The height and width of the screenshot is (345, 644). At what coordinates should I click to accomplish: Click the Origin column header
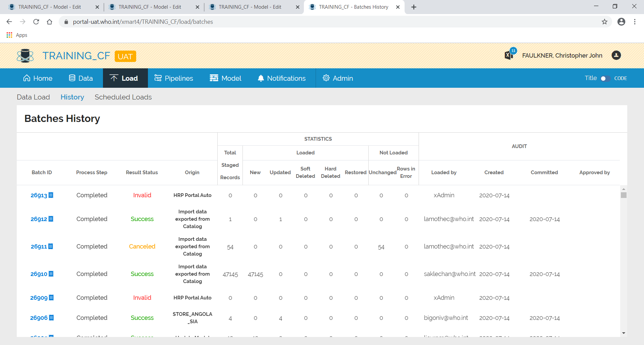(192, 172)
